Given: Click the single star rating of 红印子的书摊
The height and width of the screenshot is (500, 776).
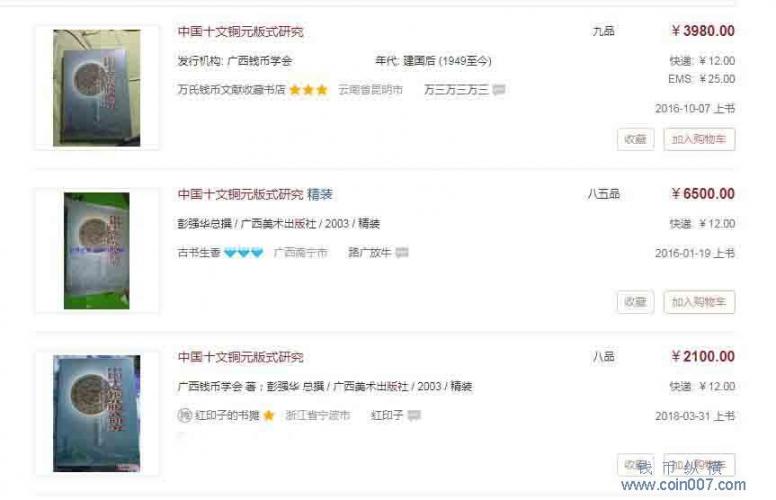Looking at the screenshot, I should pos(269,415).
